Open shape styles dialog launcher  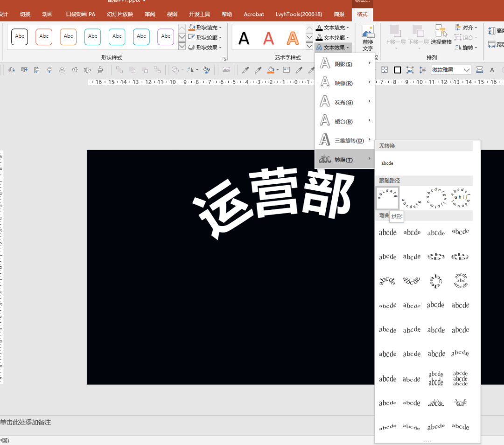[224, 58]
